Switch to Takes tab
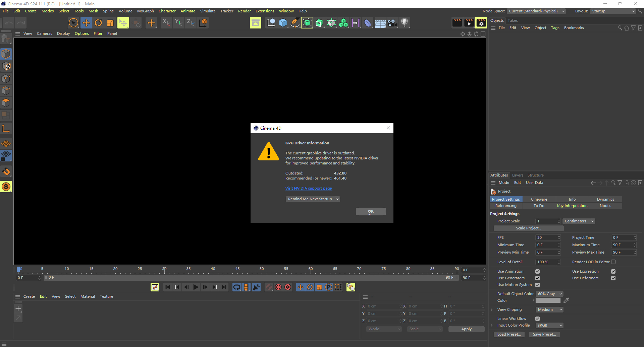 tap(513, 20)
